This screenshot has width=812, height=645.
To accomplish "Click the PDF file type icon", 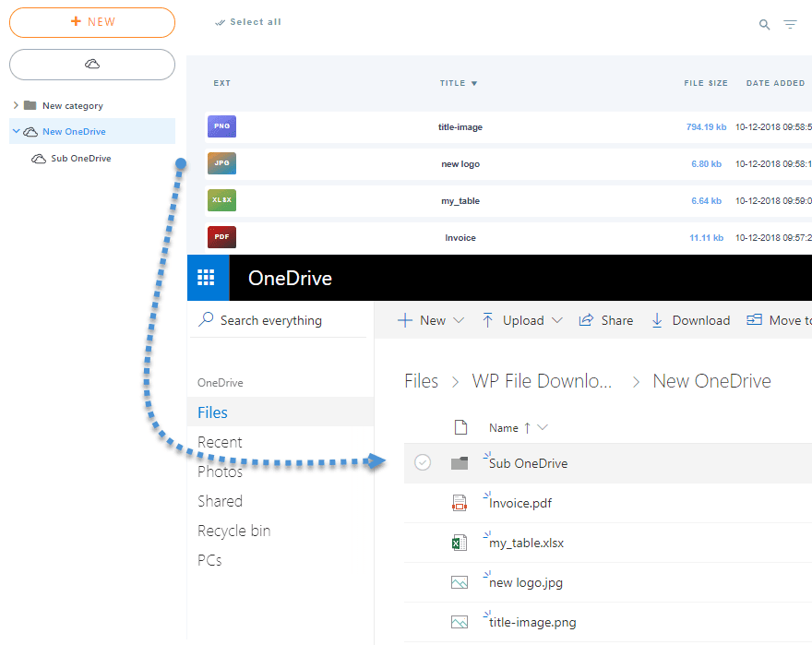I will point(221,237).
